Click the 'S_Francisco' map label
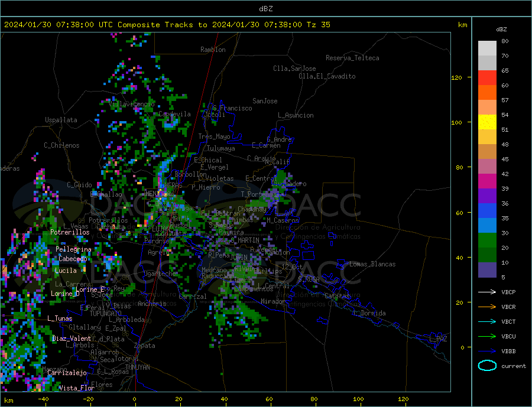Viewport: 532px width, 407px height. click(232, 108)
